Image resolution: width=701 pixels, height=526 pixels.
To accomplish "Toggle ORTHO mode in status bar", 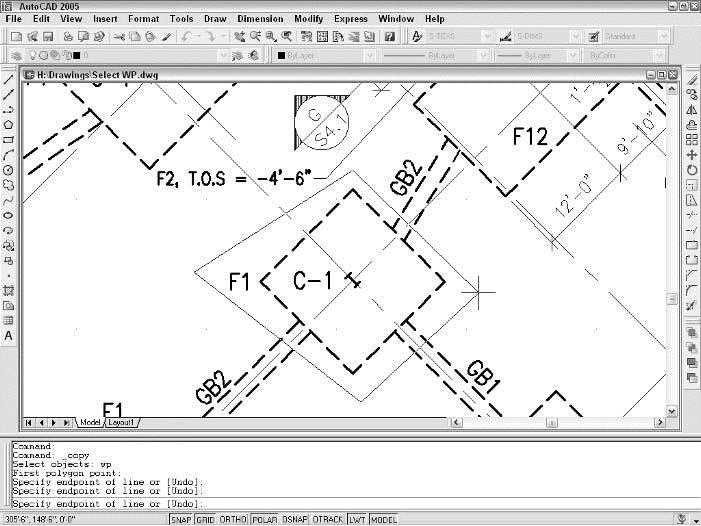I will pos(233,520).
